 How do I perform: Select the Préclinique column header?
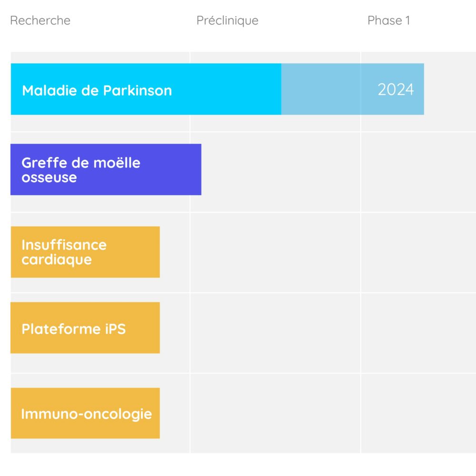[x=228, y=20]
